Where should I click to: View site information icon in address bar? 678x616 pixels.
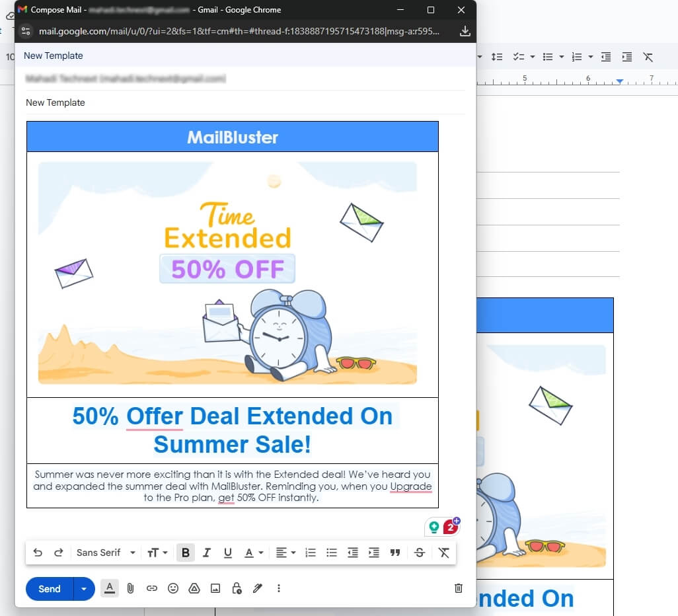pyautogui.click(x=26, y=31)
